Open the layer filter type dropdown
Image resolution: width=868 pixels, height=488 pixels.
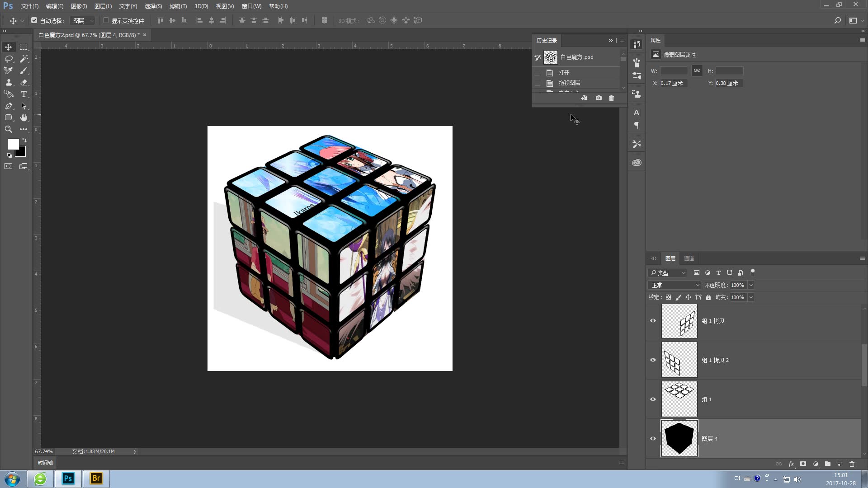pyautogui.click(x=668, y=273)
